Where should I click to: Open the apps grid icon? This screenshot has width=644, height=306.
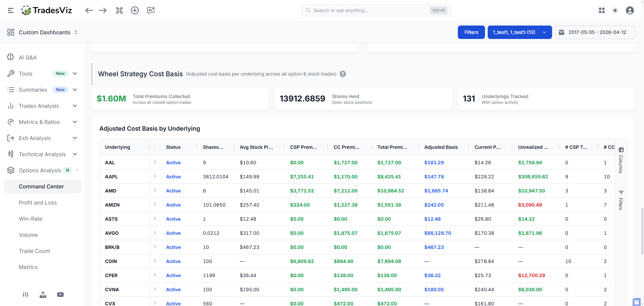coord(601,10)
